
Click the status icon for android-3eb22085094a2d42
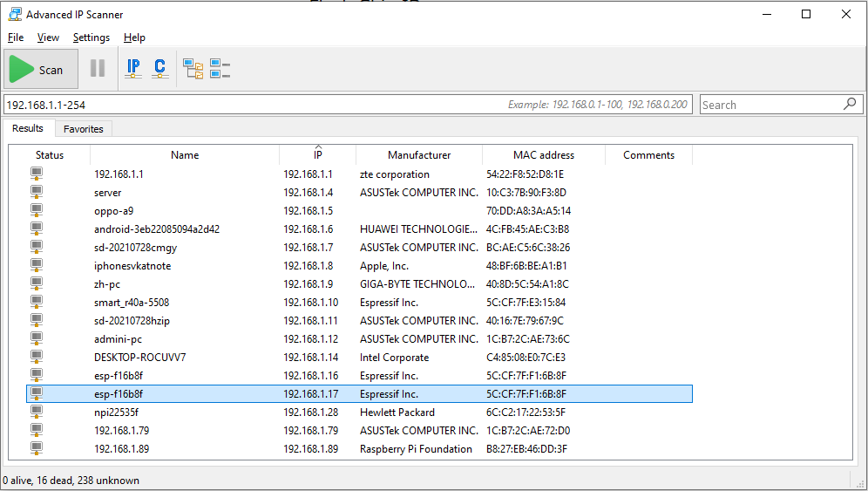[37, 228]
